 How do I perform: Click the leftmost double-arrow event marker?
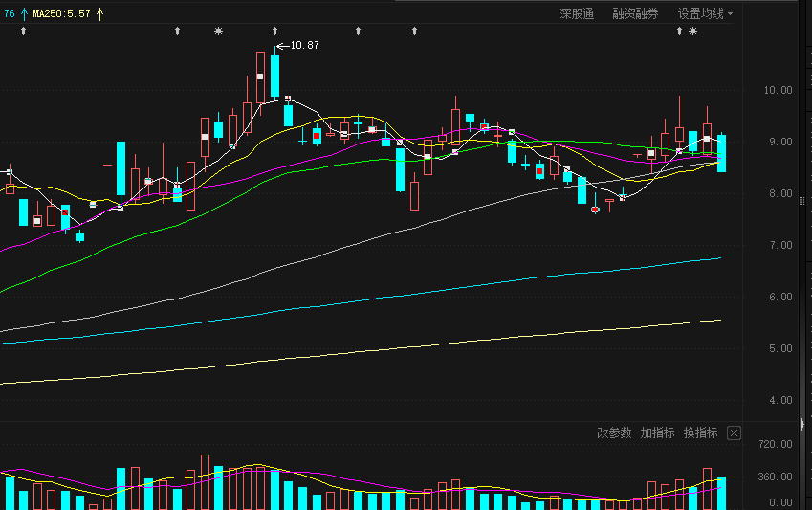pyautogui.click(x=23, y=32)
